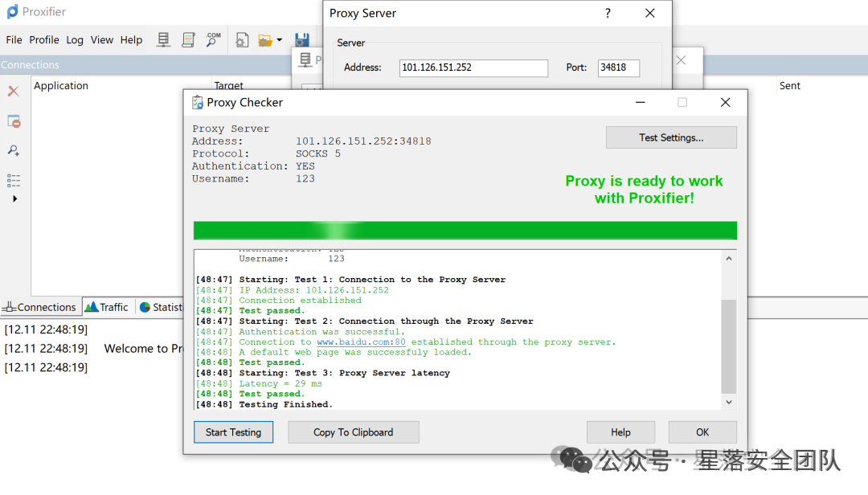
Task: Expand the sidebar arrow below list icon
Action: click(x=15, y=198)
